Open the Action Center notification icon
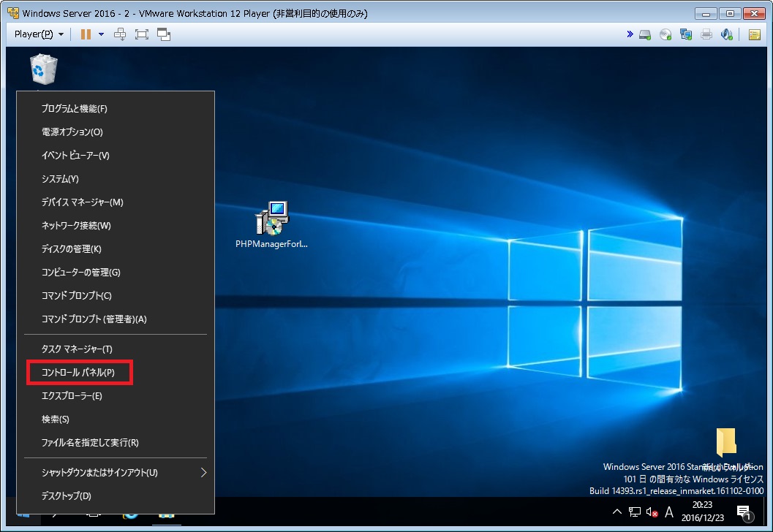Screen dimensions: 773x532 [x=745, y=513]
